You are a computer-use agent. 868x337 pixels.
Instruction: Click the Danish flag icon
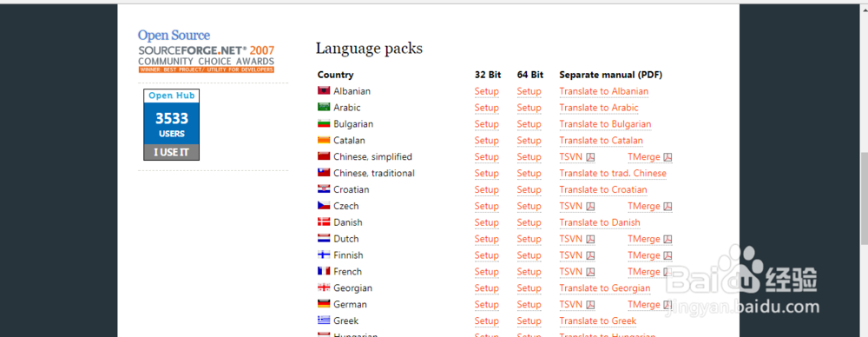[324, 221]
